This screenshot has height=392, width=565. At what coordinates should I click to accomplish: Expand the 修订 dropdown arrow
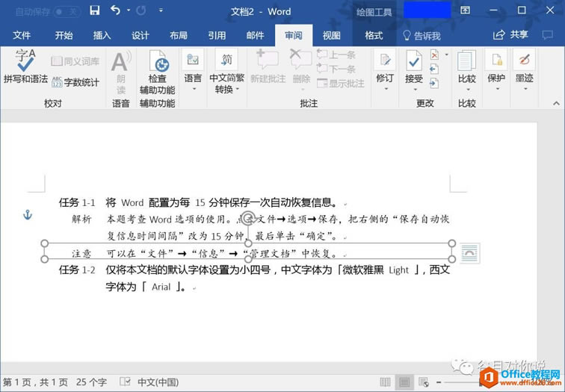[x=386, y=89]
